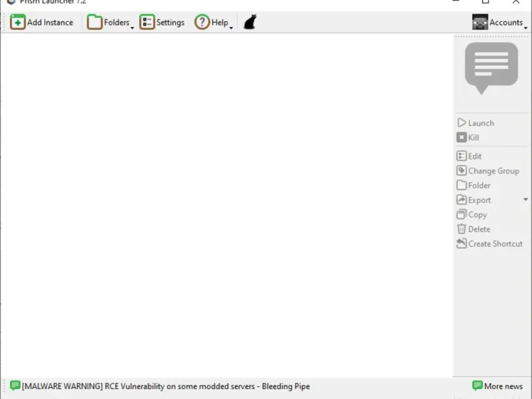This screenshot has width=532, height=399.
Task: Select Create Shortcut in the sidebar
Action: coord(489,243)
